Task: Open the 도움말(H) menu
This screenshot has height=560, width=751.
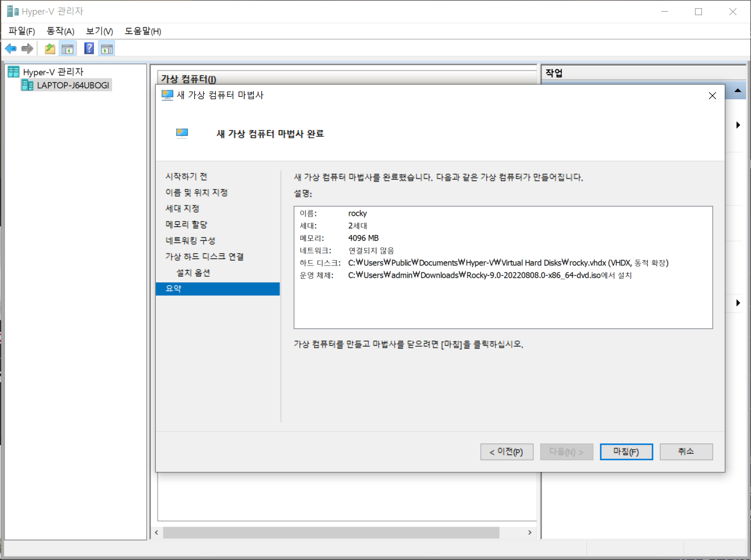Action: (x=143, y=31)
